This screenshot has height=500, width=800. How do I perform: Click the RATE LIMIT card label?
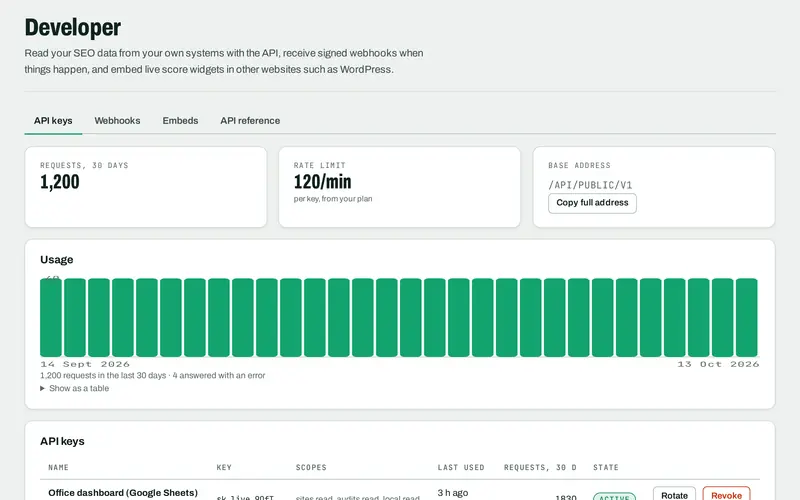(x=319, y=165)
